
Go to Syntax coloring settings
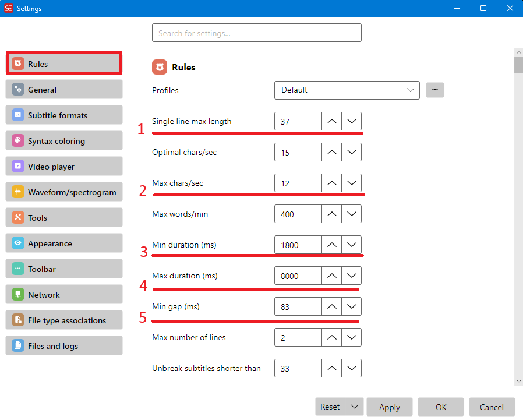point(64,141)
